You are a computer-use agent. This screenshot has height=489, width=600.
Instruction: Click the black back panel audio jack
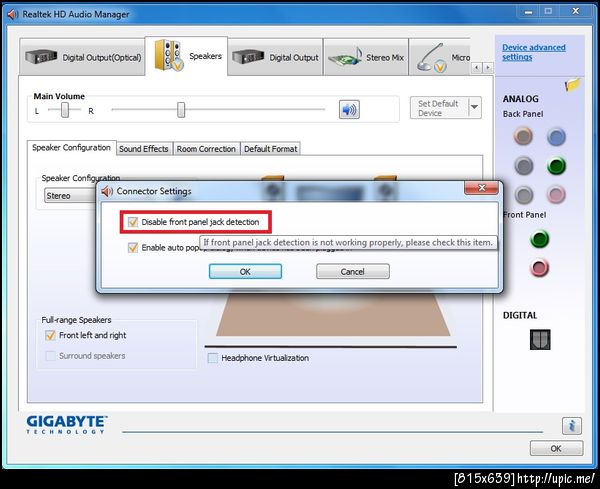(523, 166)
